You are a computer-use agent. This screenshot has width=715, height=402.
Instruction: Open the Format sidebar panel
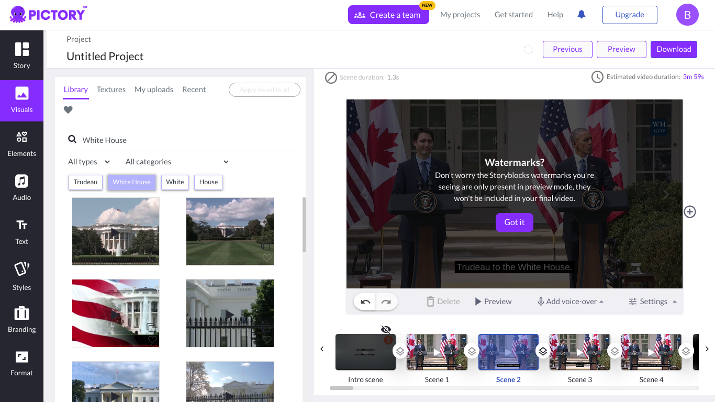21,363
